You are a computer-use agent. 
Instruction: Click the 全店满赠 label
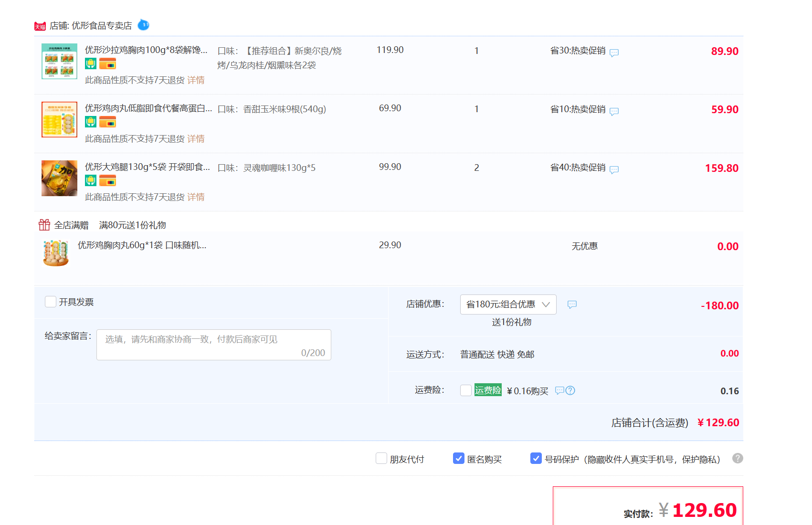click(71, 225)
